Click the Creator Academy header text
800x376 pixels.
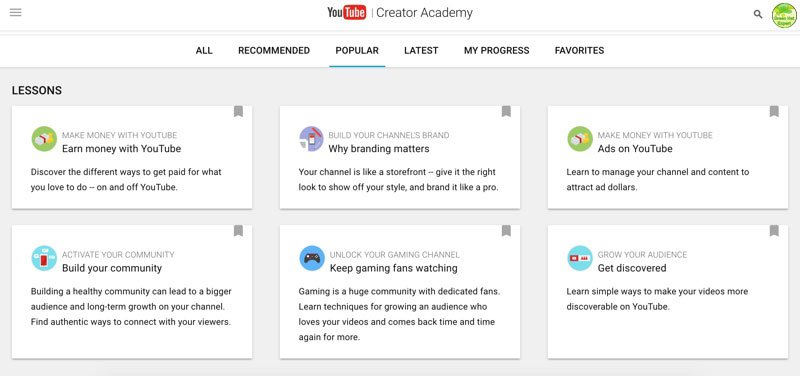[424, 13]
